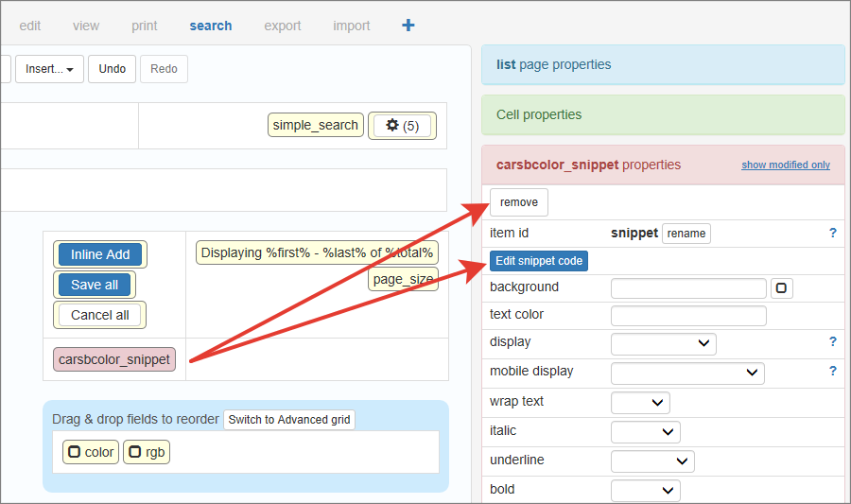Click help question mark beside item id
The image size is (851, 504).
coord(832,233)
